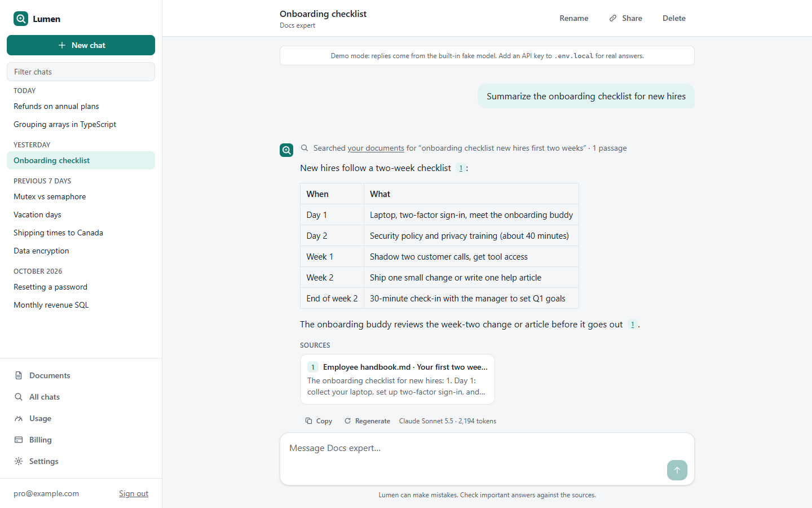Send message with the arrow button
This screenshot has height=508, width=812.
pyautogui.click(x=677, y=470)
